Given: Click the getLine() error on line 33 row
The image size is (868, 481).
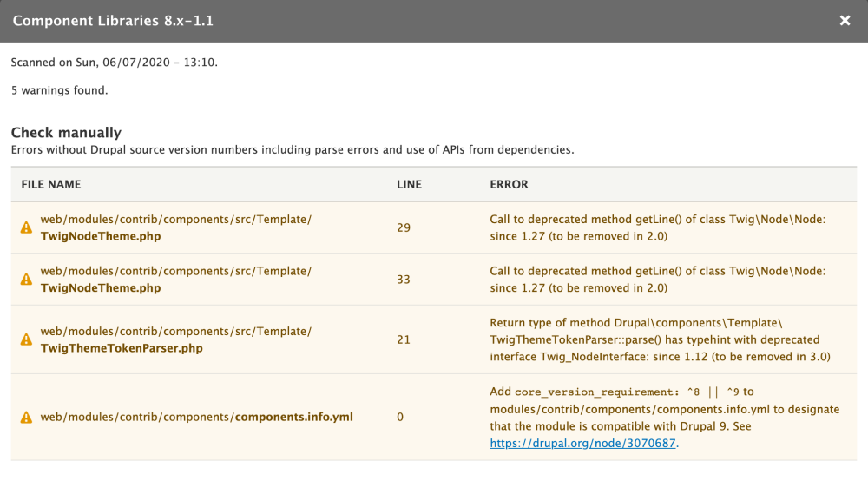Looking at the screenshot, I should tap(658, 280).
